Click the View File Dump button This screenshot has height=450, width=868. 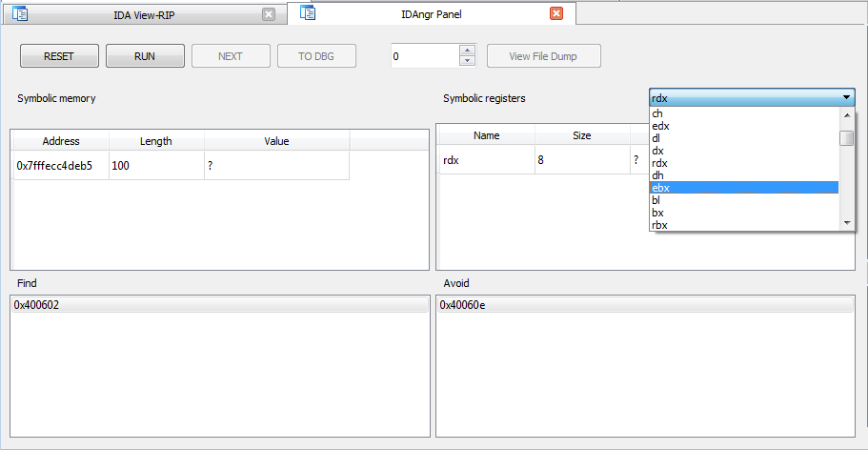click(x=544, y=56)
